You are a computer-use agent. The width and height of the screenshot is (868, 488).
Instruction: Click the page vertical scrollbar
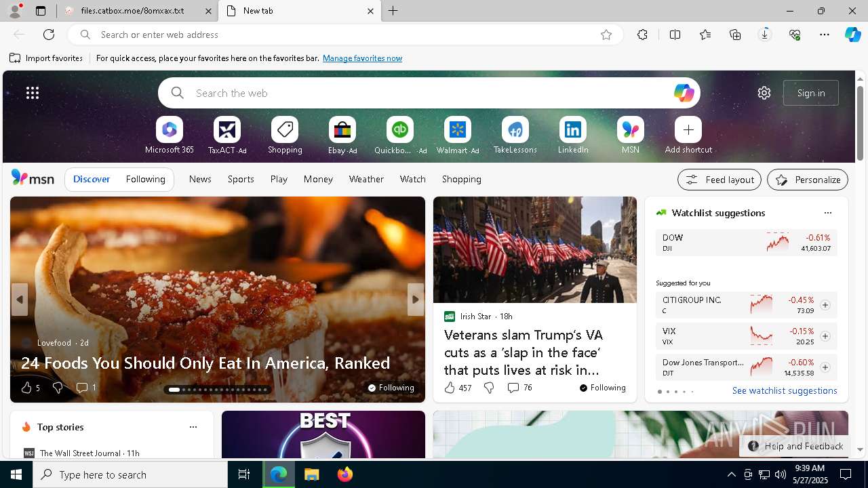click(860, 124)
